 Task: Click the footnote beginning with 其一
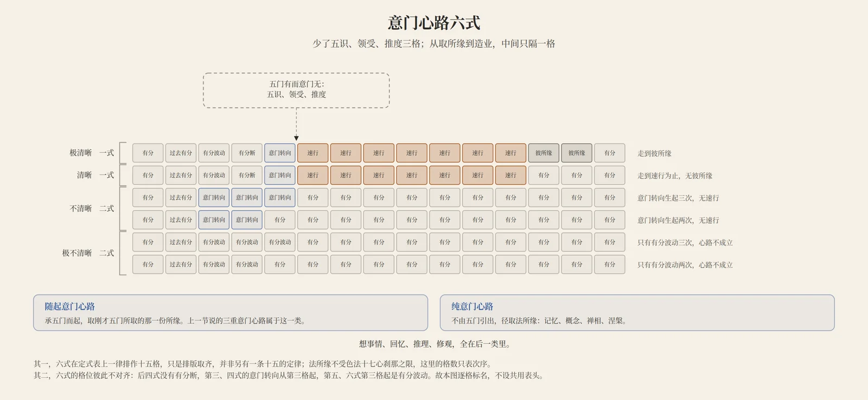tap(263, 364)
